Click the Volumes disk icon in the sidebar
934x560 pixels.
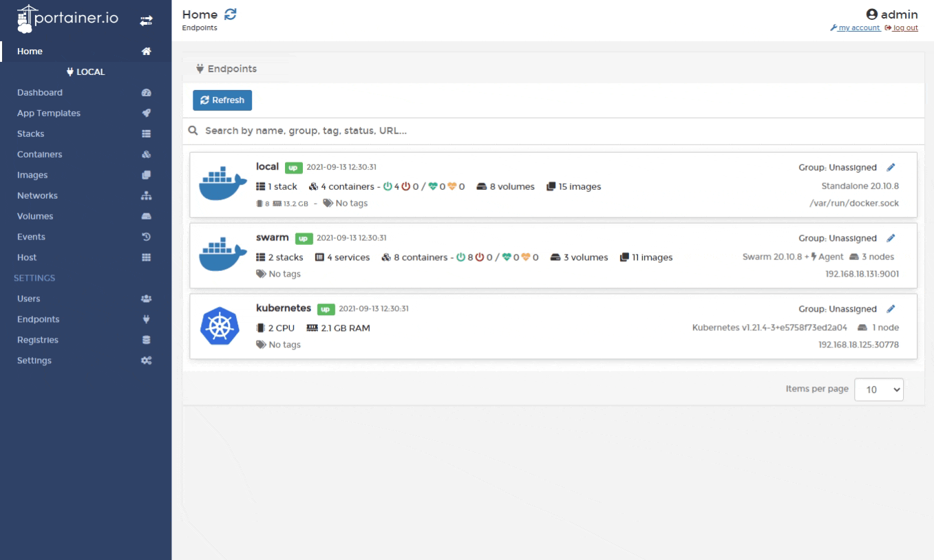point(146,217)
